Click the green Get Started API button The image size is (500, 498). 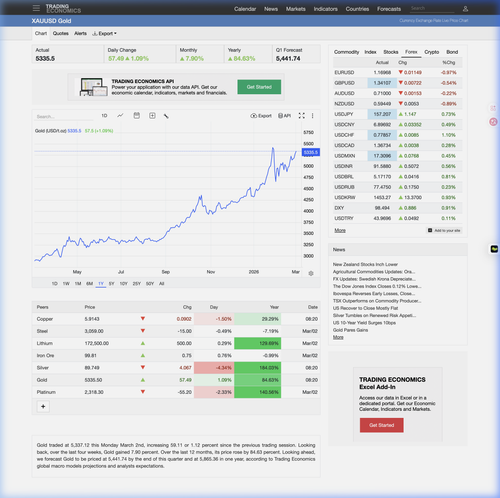pyautogui.click(x=259, y=87)
